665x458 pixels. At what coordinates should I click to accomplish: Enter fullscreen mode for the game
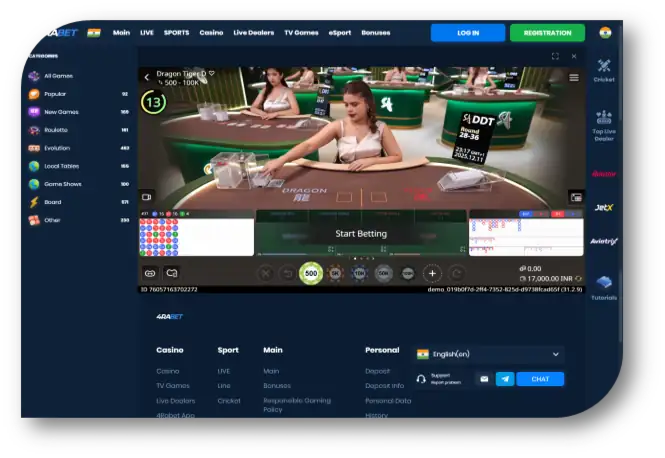tap(555, 57)
